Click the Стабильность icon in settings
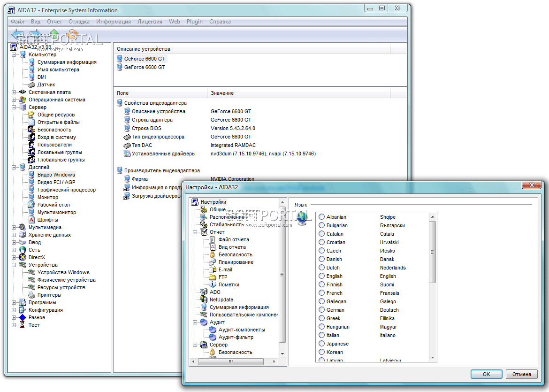 (x=204, y=224)
